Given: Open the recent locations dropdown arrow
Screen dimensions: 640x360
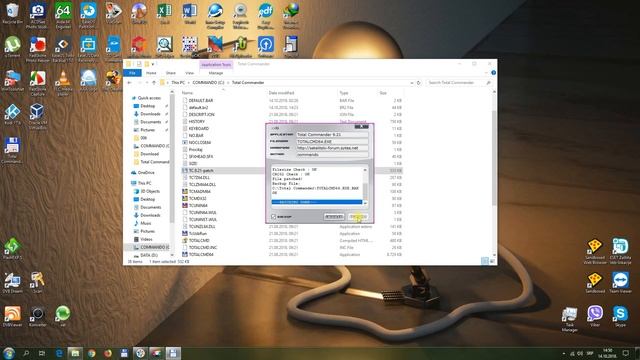Looking at the screenshot, I should coord(147,82).
